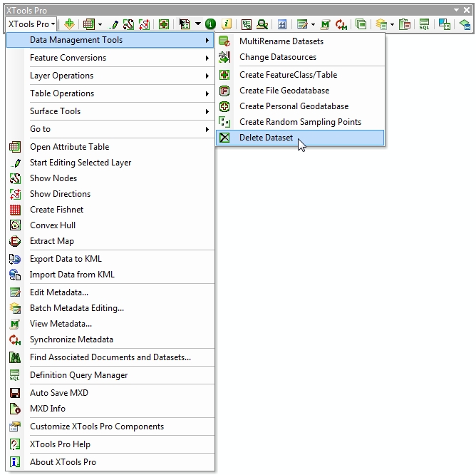Click the magnifier find toolbar icon
Image resolution: width=476 pixels, height=475 pixels.
(x=262, y=24)
